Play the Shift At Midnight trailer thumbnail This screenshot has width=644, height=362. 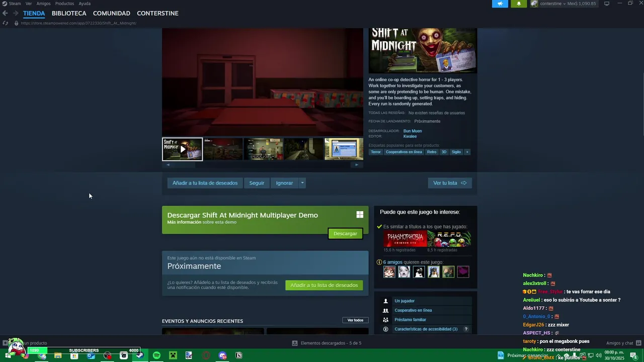[182, 149]
